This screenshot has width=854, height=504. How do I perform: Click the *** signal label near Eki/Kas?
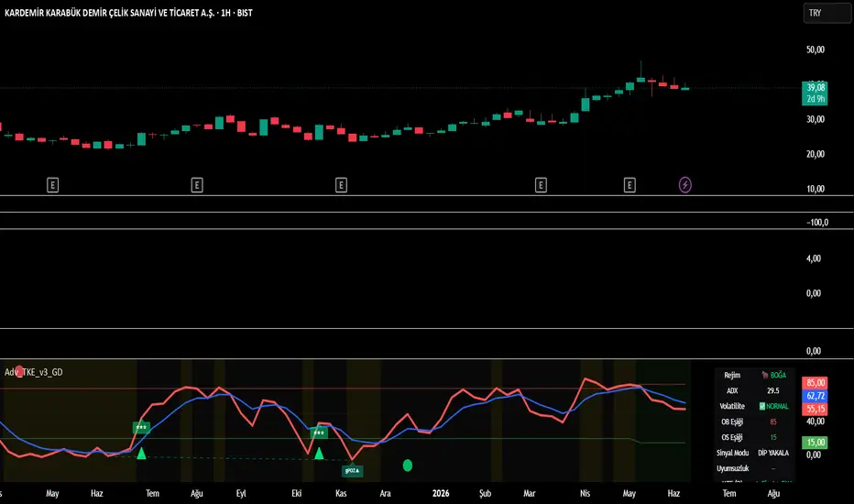(x=319, y=433)
